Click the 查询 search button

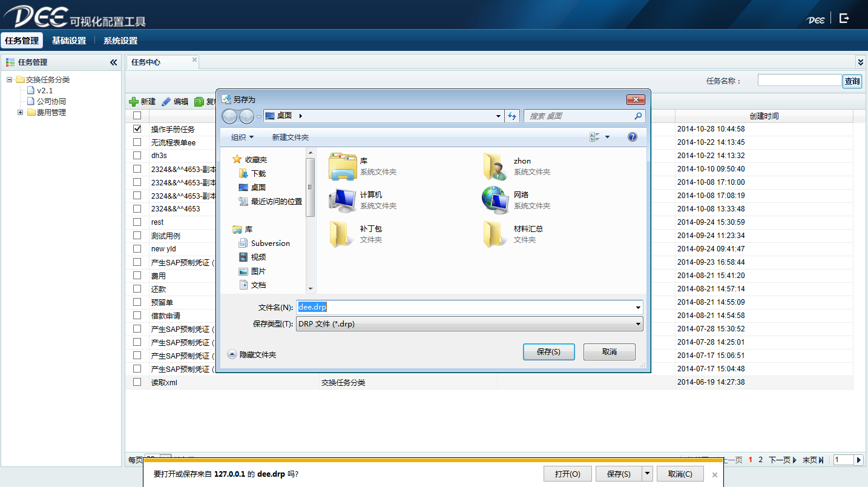tap(852, 81)
